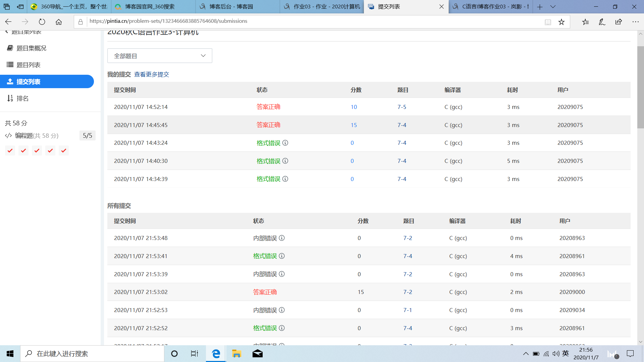Screen dimensions: 644x362
Task: Click the fifth red checkmark problem box
Action: (64, 150)
